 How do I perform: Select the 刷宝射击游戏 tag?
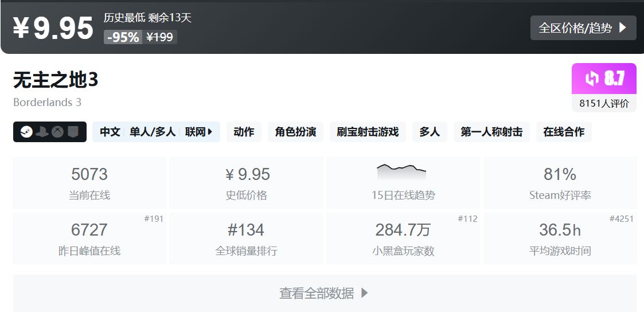tap(368, 132)
